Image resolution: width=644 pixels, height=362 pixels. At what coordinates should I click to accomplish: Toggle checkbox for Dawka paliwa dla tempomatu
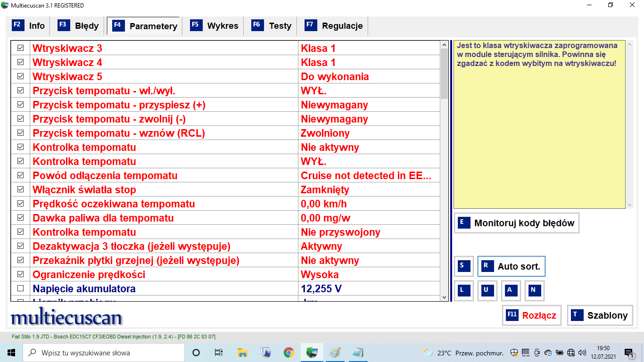(x=20, y=218)
